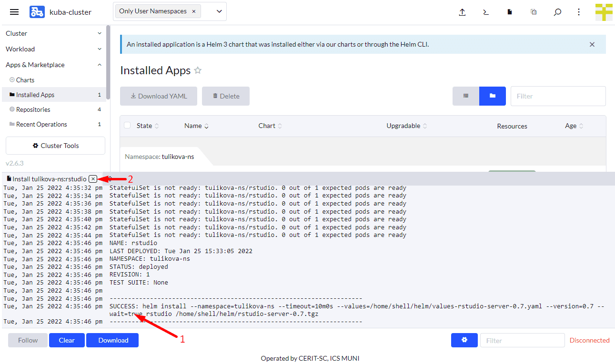Viewport: 615px width, 364px height.
Task: Click the blue log settings gear button
Action: point(464,340)
